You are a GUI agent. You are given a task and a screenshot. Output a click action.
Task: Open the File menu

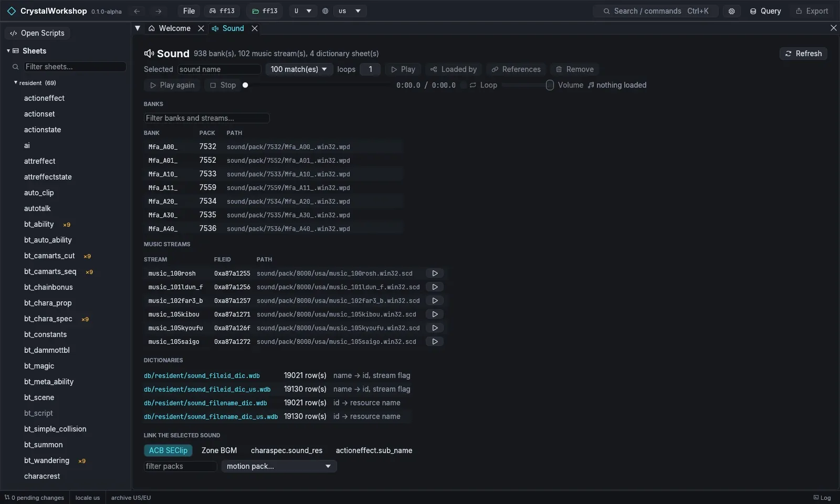click(x=189, y=11)
